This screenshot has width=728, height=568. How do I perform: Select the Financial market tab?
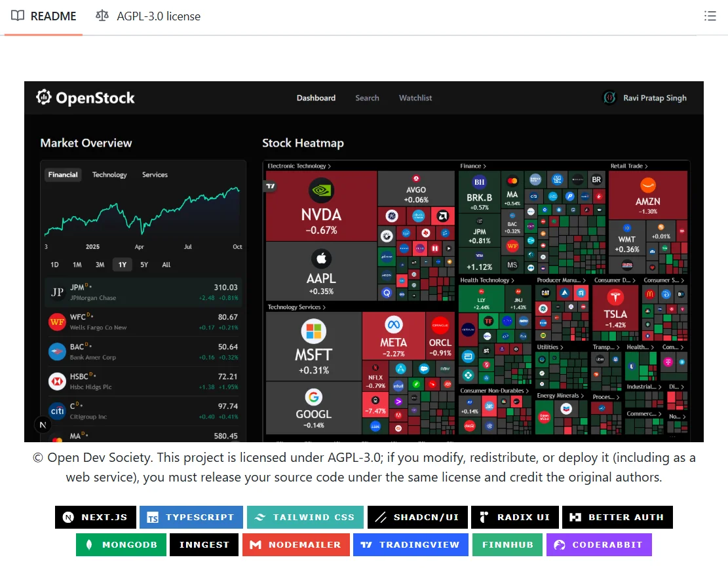point(63,174)
